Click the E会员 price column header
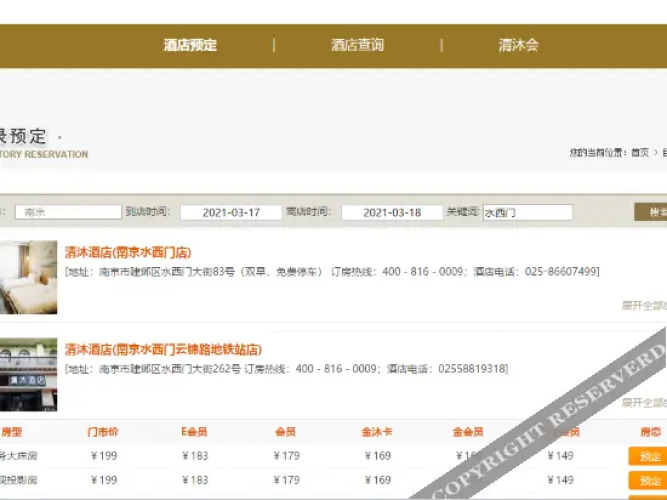This screenshot has width=667, height=500. [194, 432]
